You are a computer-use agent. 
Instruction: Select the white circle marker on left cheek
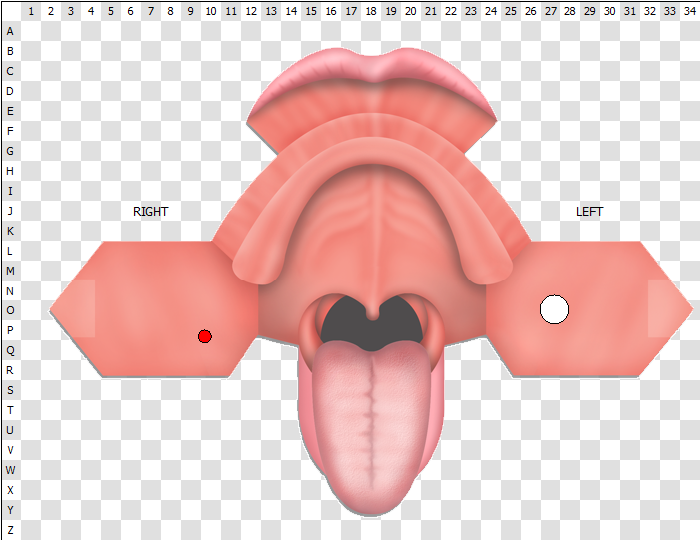click(554, 309)
